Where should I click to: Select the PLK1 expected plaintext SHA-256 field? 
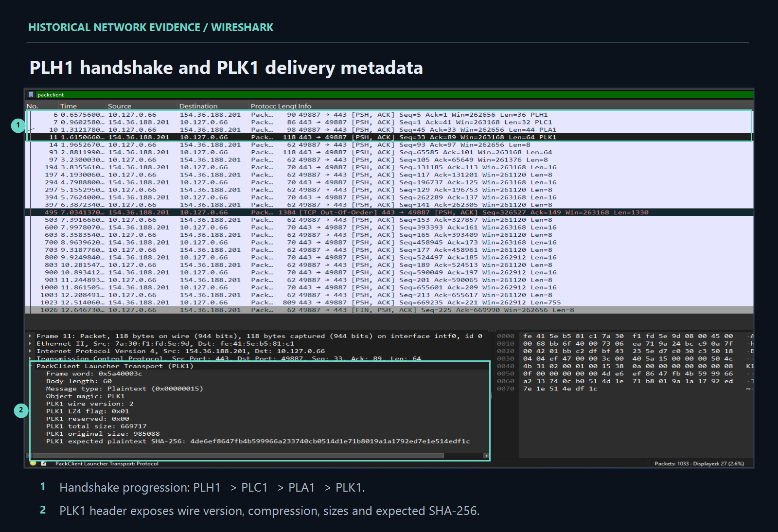[x=258, y=442]
